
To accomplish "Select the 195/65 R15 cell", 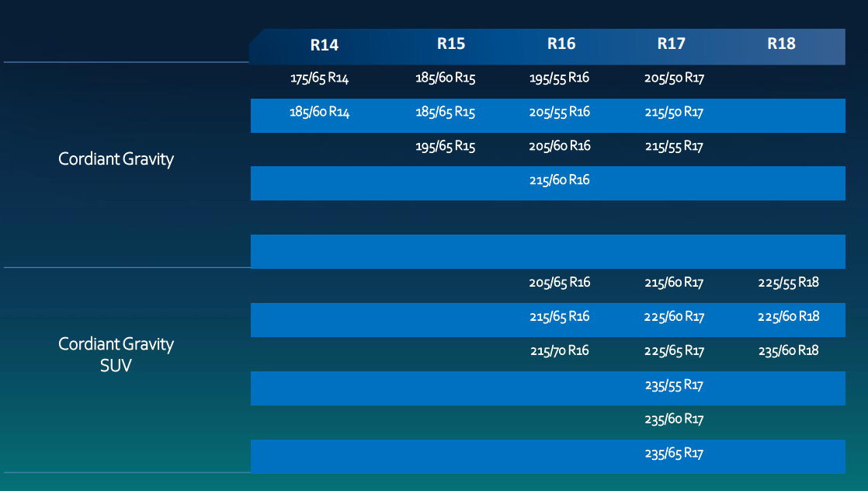I will click(446, 146).
